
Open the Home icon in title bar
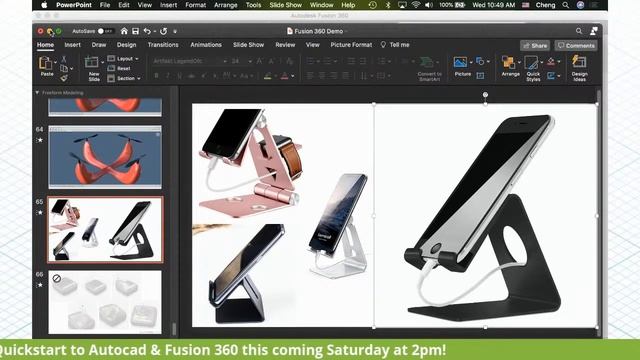pos(124,31)
